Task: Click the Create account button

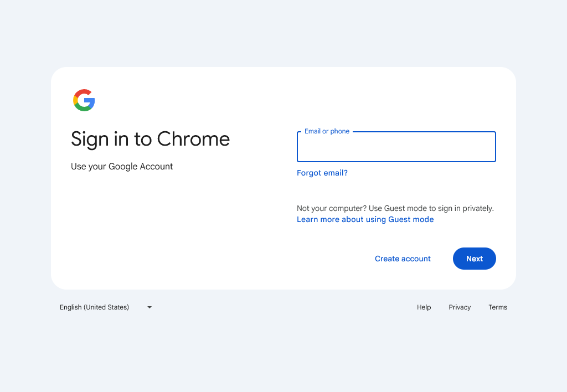Action: point(403,259)
